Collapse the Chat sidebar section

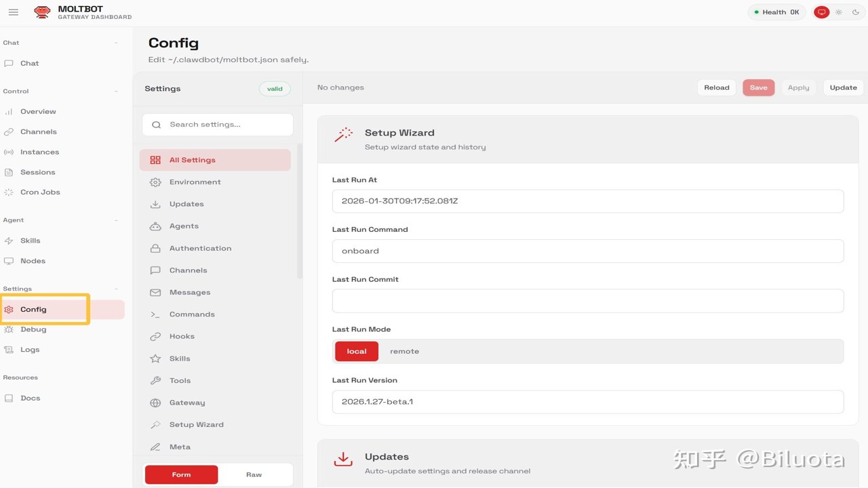click(116, 43)
